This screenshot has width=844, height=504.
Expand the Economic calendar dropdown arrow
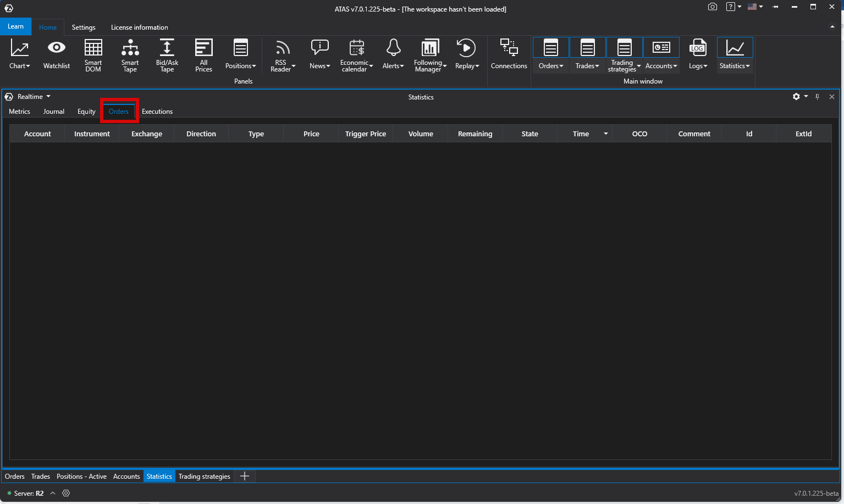coord(371,67)
